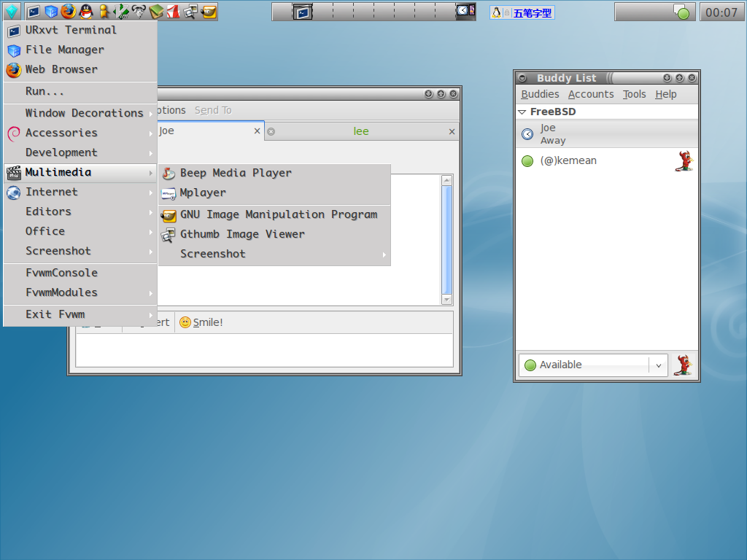The image size is (747, 560).
Task: Open file manager cube icon in panel
Action: [51, 12]
